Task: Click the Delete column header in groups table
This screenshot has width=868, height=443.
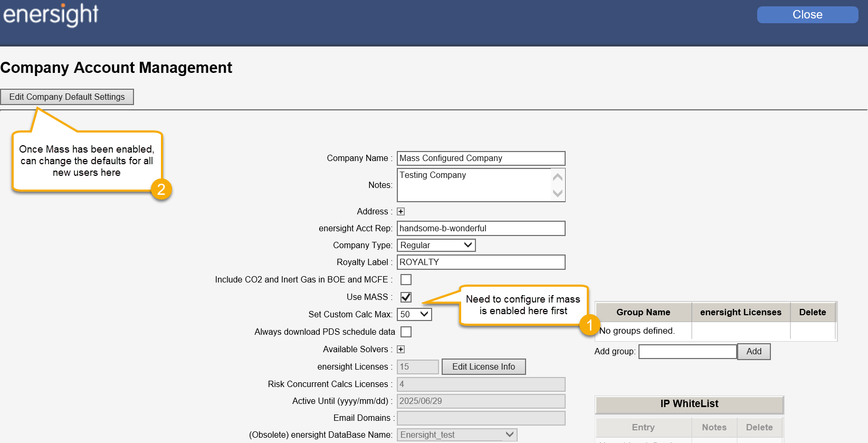Action: 813,313
